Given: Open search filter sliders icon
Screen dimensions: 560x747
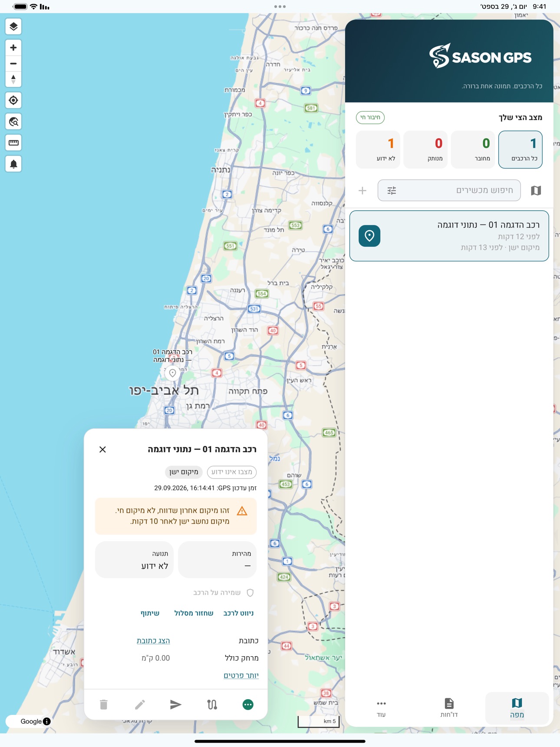Looking at the screenshot, I should (392, 190).
